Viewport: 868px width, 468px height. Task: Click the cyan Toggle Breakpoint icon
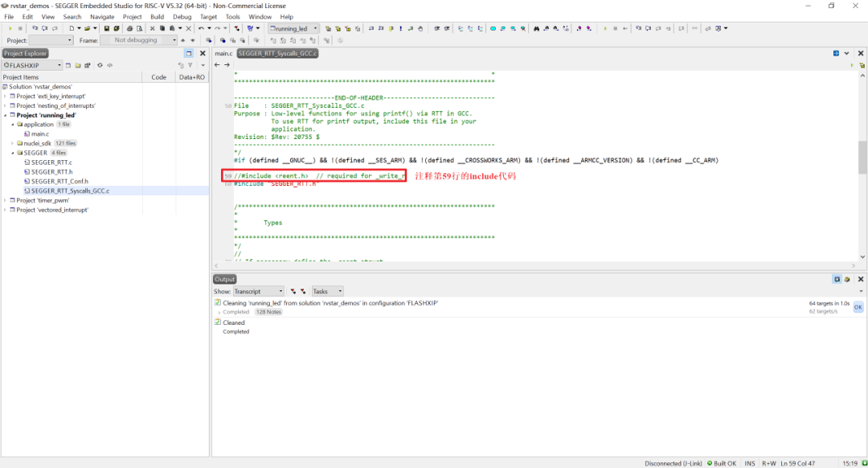[x=493, y=28]
